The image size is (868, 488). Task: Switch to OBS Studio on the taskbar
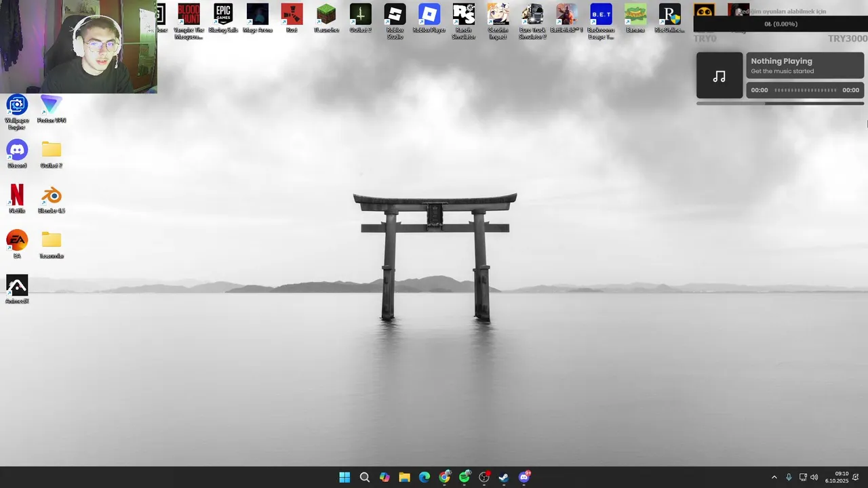tap(484, 477)
